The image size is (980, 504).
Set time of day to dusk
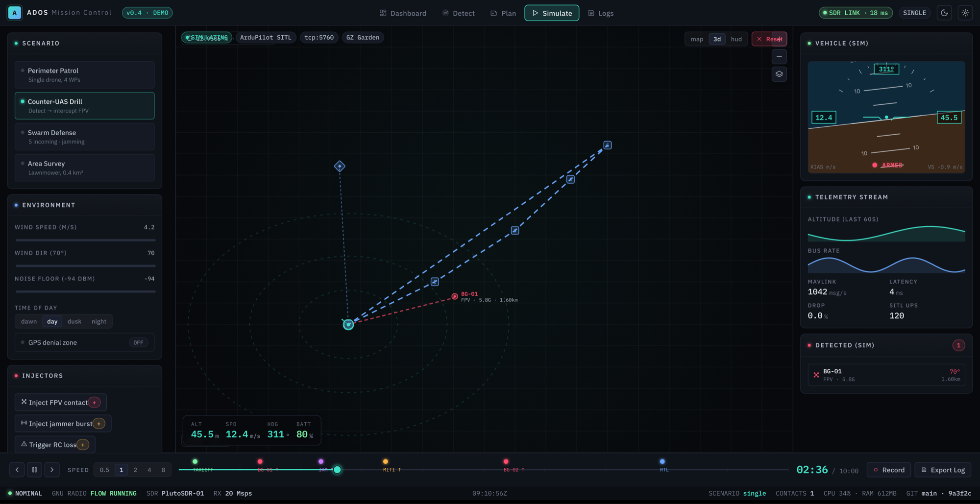coord(74,321)
